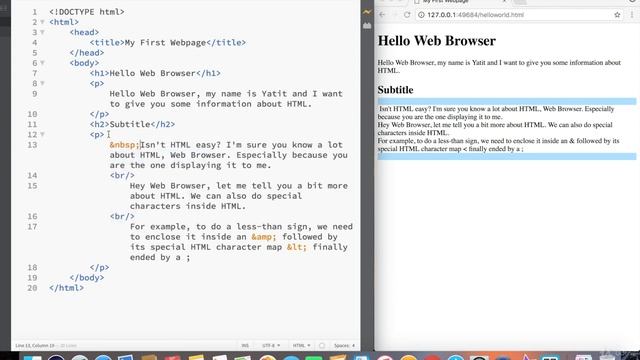Image resolution: width=640 pixels, height=360 pixels.
Task: Click the &amp; entity in the code
Action: 264,237
